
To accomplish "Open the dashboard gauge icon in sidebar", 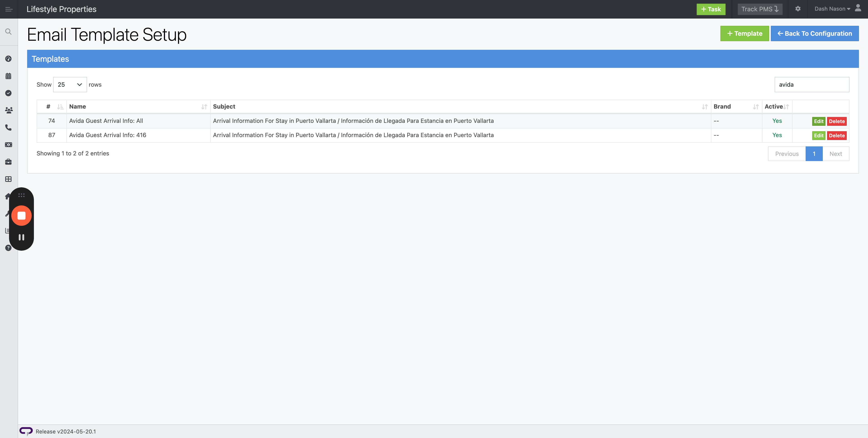I will [x=8, y=59].
